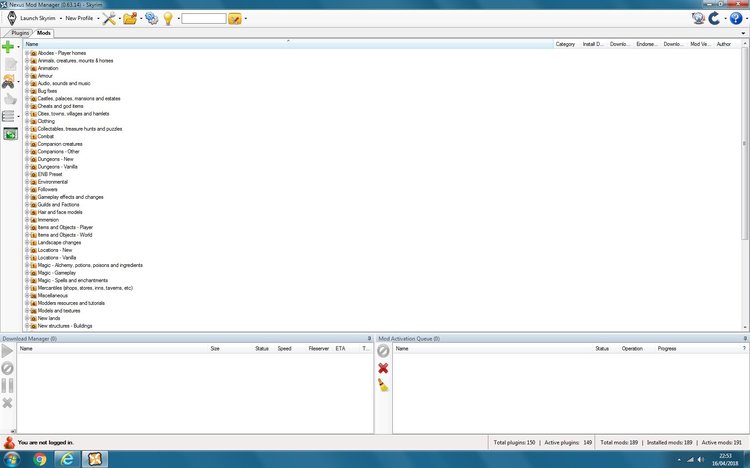Open Internet Explorer from the taskbar
Screen dimensions: 750x468
coord(67,460)
